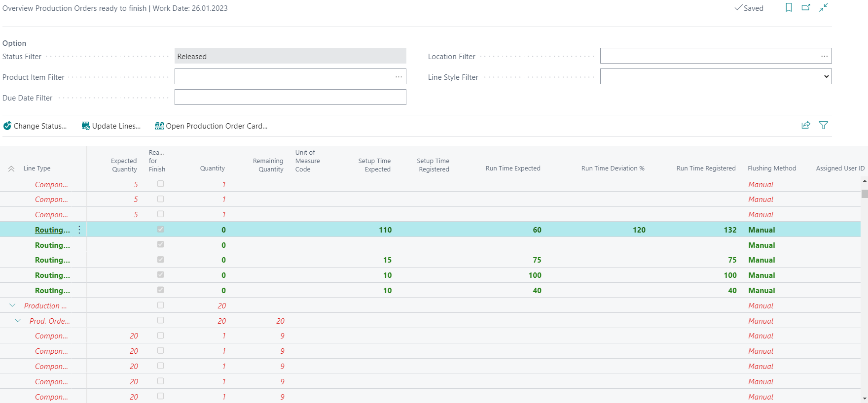Open Location Filter lookup ellipsis

coord(824,56)
